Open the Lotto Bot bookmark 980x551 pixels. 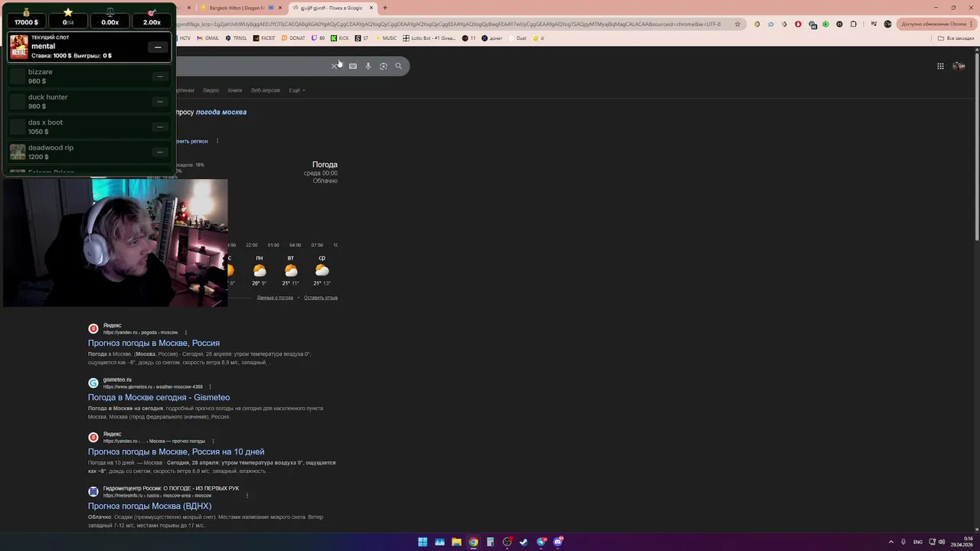coord(430,37)
